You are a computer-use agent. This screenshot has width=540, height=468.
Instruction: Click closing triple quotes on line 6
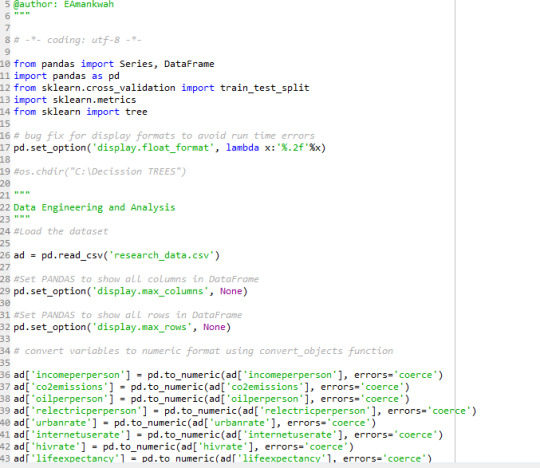[x=22, y=14]
